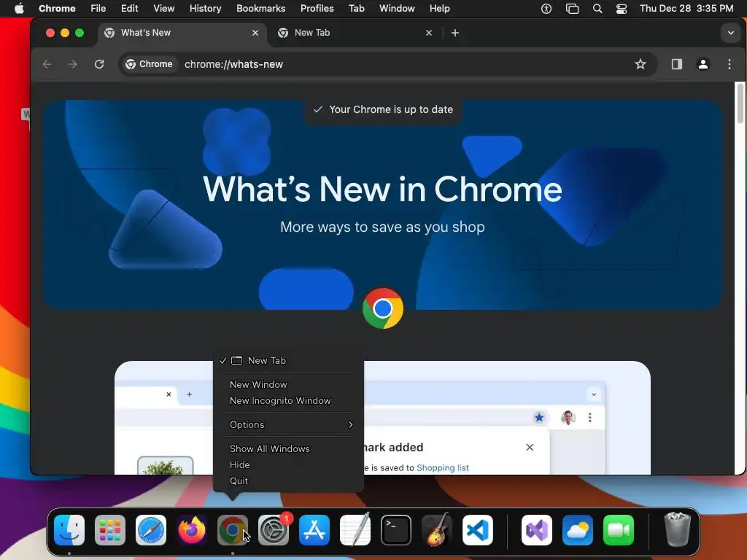Expand the Options submenu

288,425
